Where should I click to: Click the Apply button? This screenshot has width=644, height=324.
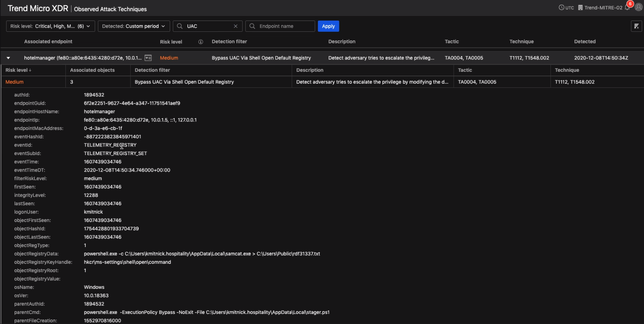[328, 26]
